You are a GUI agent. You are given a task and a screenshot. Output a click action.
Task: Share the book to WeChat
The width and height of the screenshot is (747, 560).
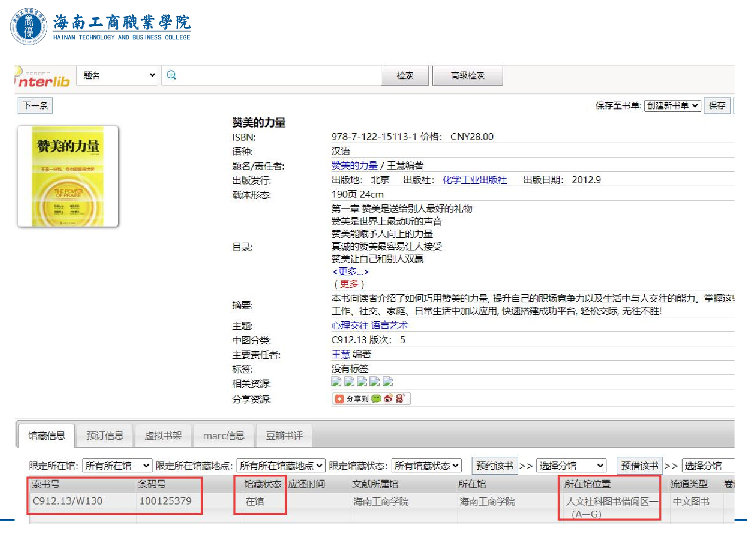[x=376, y=399]
